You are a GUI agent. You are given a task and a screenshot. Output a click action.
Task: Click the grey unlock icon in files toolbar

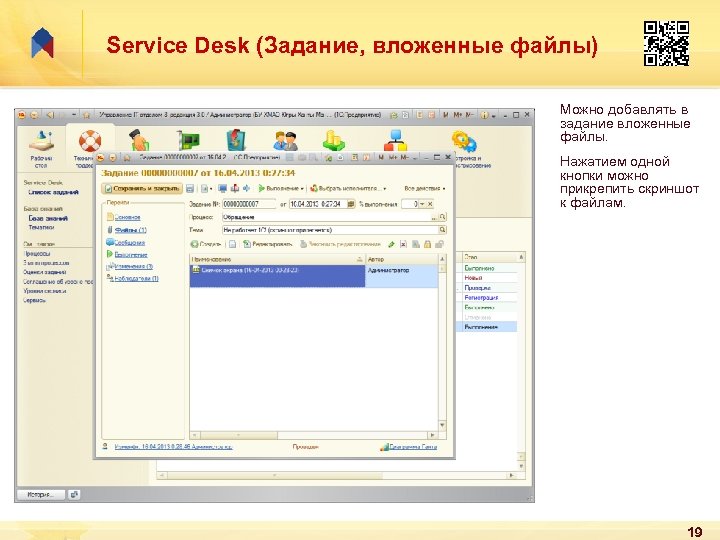pos(439,244)
